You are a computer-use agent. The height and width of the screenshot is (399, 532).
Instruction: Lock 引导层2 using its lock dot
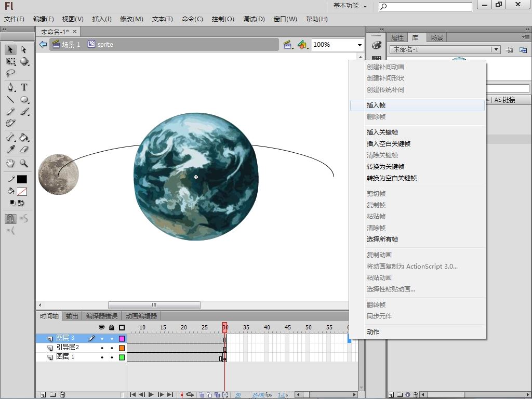coord(112,348)
